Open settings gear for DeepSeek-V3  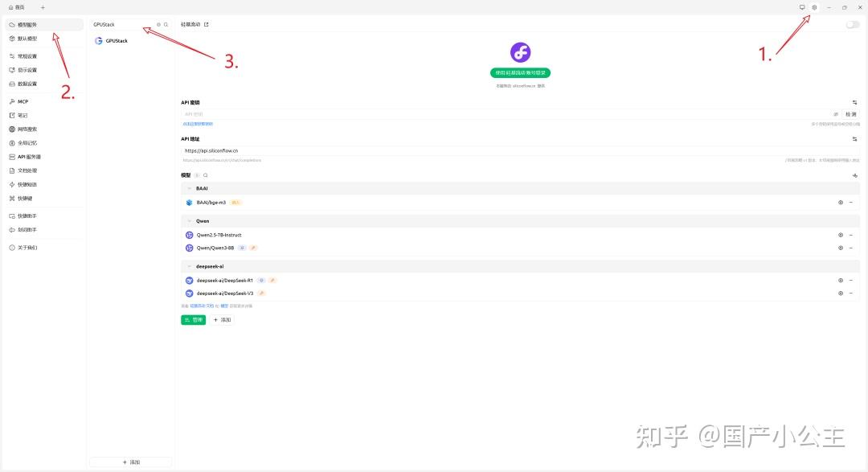841,293
